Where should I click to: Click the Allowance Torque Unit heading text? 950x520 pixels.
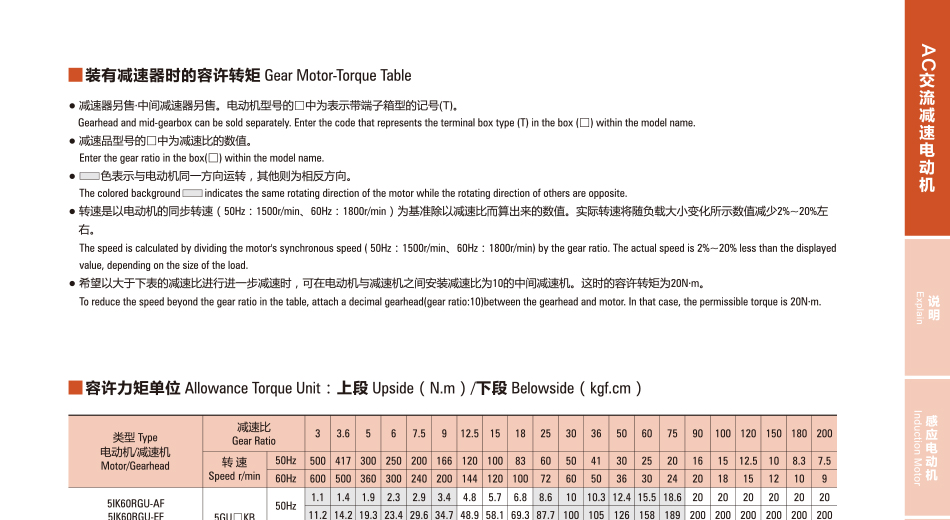364,388
